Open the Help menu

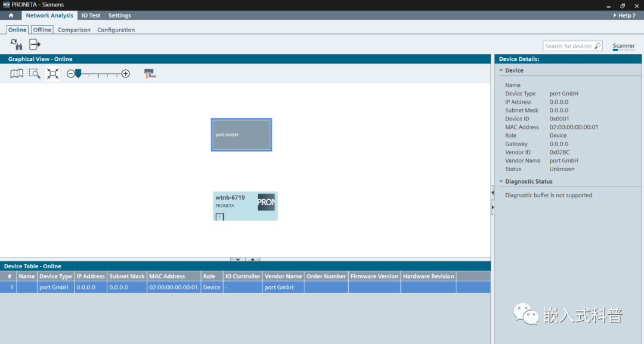624,16
